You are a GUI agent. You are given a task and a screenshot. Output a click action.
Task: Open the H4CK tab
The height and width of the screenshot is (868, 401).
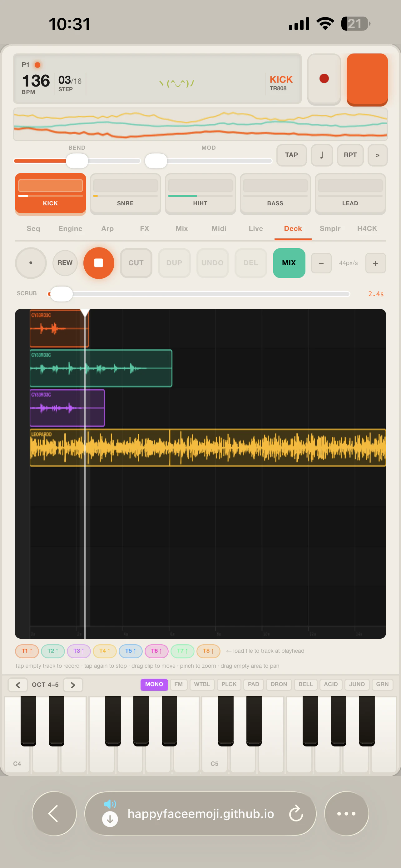pyautogui.click(x=367, y=228)
